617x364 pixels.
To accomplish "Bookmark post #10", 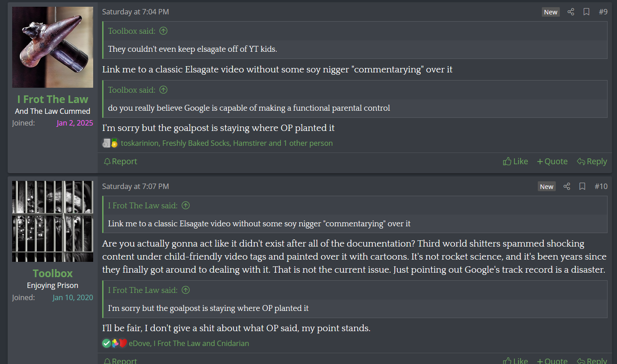I will [x=582, y=186].
